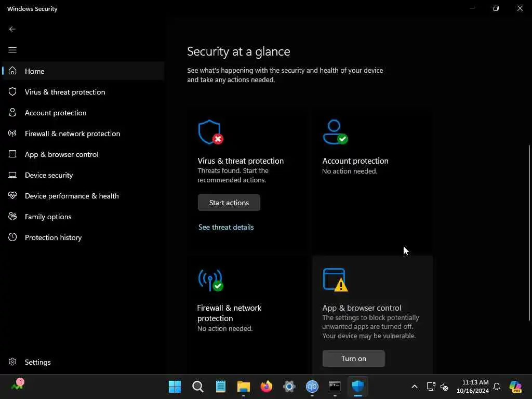Select Home in the sidebar
Screen dimensions: 532x399
click(83, 71)
